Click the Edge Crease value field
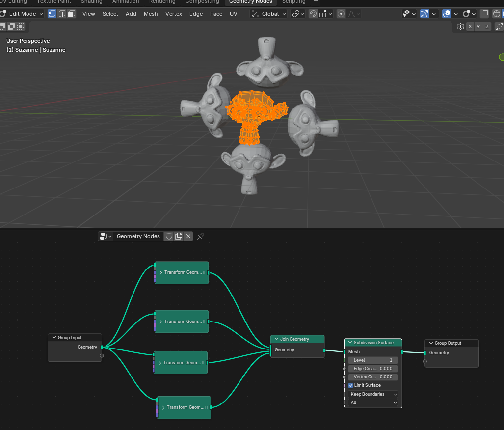The height and width of the screenshot is (430, 504). [373, 369]
